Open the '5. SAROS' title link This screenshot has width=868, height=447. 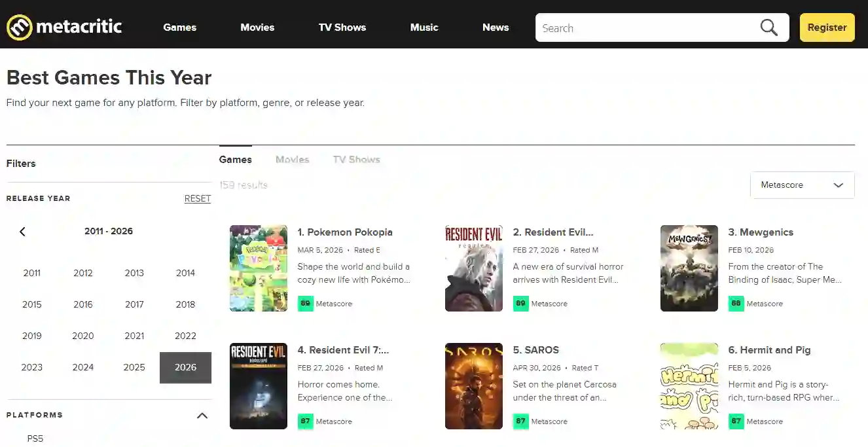click(536, 350)
